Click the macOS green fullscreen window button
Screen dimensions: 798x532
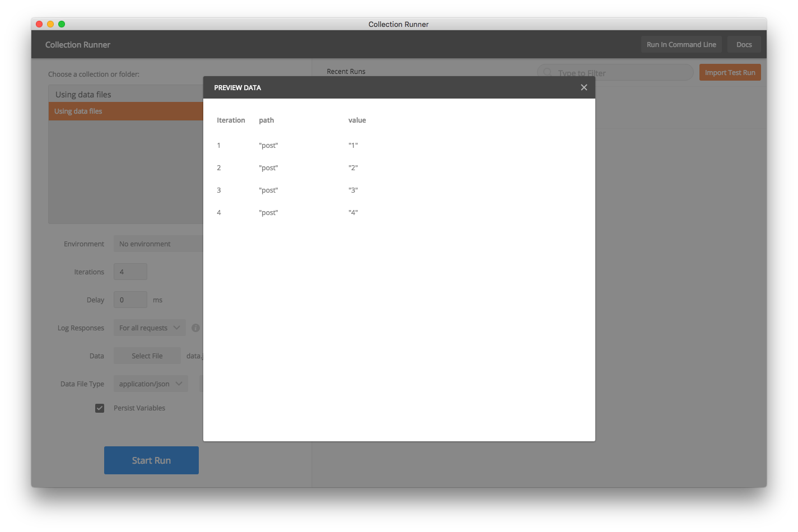tap(62, 24)
